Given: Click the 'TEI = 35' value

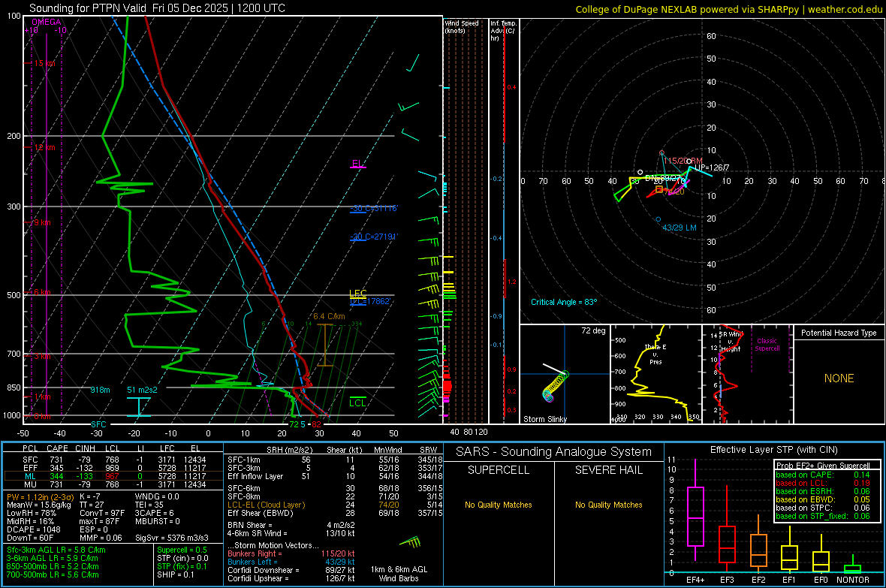Looking at the screenshot, I should [x=149, y=505].
